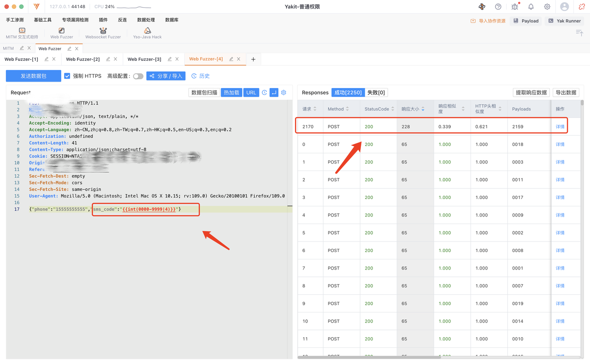Open the MITM interactive hijack tool
This screenshot has width=590, height=364.
pos(22,33)
